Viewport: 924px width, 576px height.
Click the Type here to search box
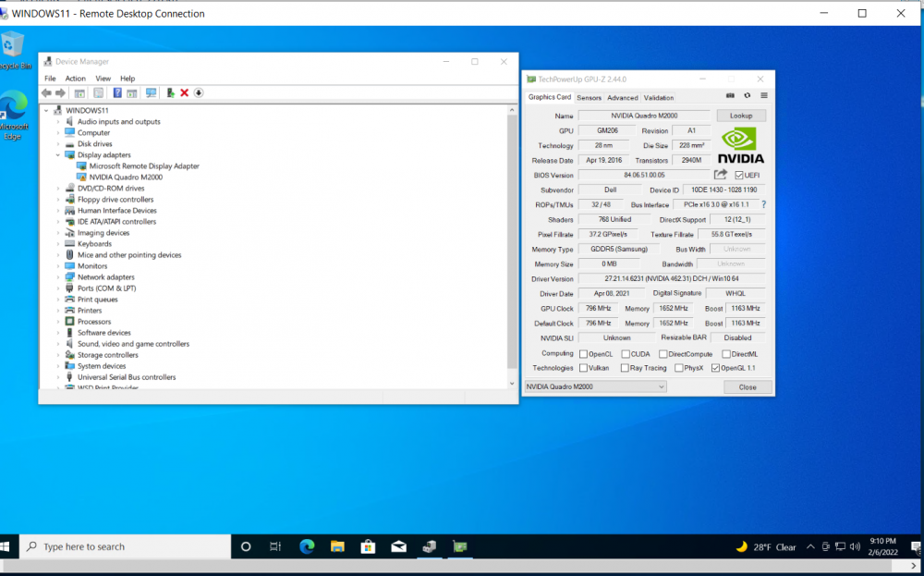(125, 546)
